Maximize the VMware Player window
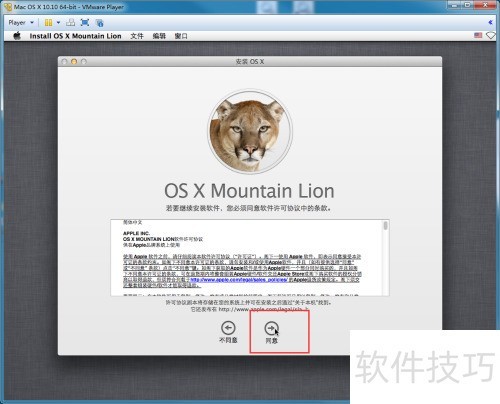The image size is (500, 404). (x=467, y=5)
